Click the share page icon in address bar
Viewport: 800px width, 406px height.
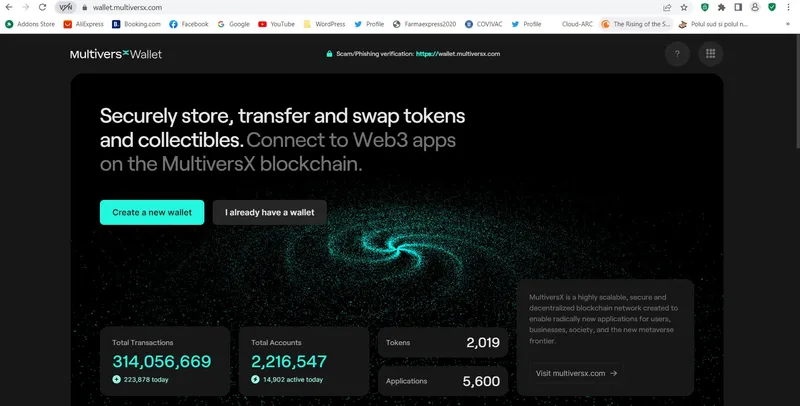pyautogui.click(x=667, y=7)
